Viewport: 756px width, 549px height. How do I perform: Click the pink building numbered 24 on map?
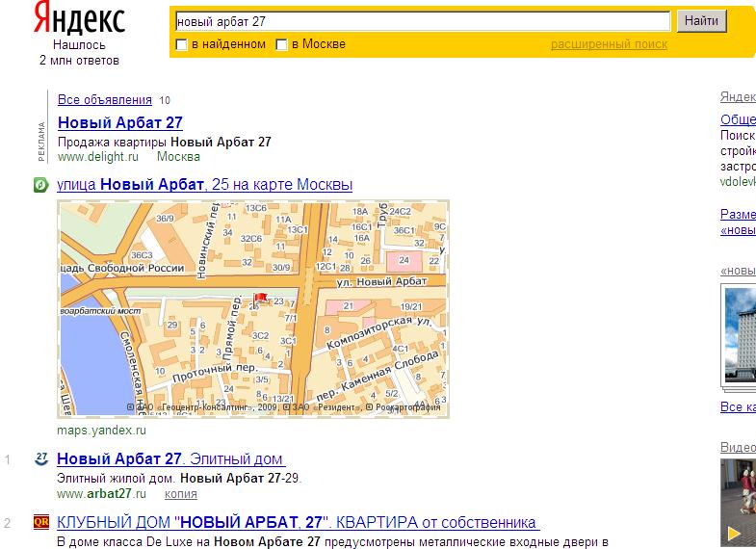[x=404, y=261]
